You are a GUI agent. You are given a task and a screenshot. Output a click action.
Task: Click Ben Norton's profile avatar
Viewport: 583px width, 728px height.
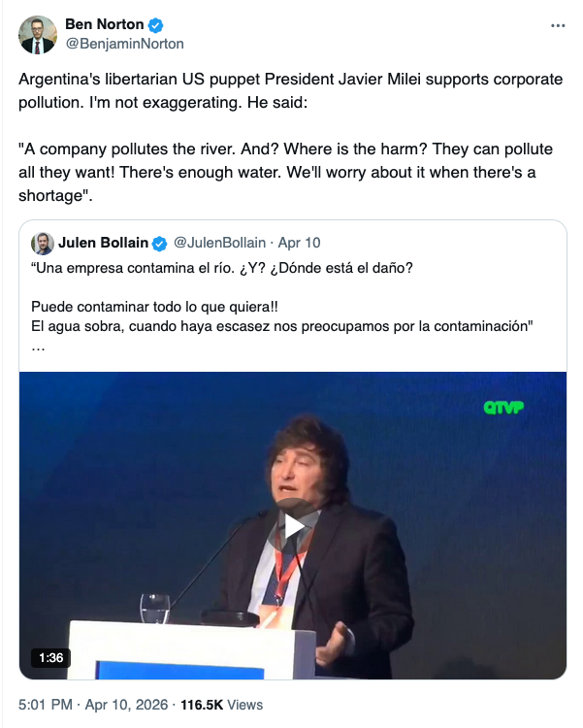[38, 34]
